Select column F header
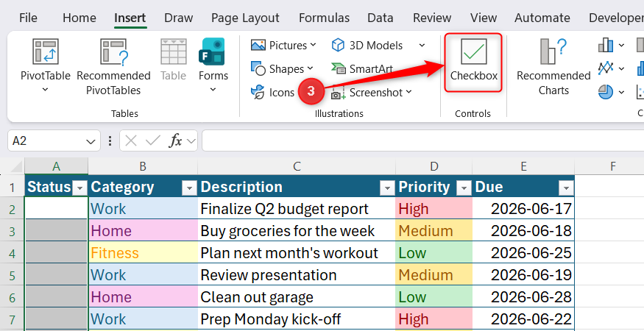Screen dimensions: 644x331 (613, 166)
